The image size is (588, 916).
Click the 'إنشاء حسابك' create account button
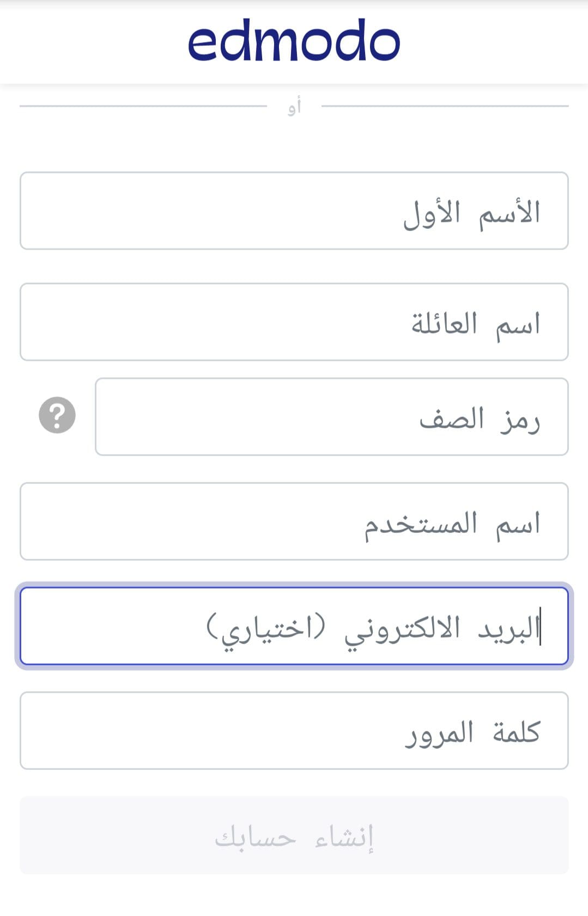[294, 835]
